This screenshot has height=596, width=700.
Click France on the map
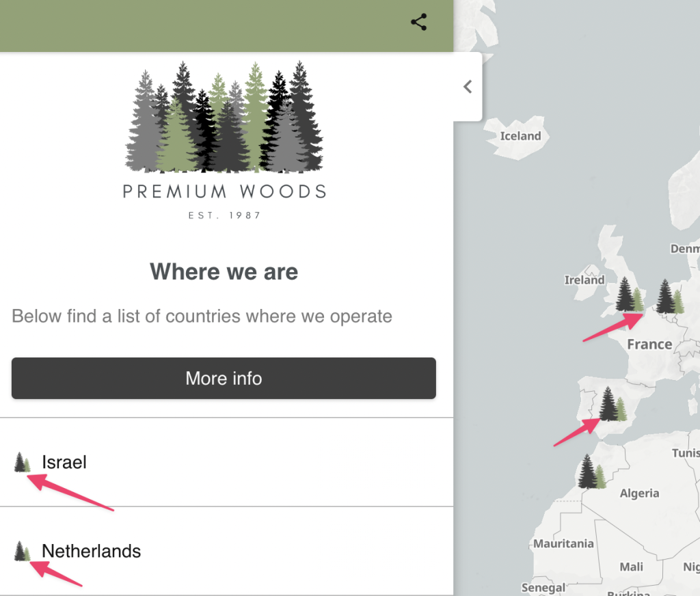648,344
